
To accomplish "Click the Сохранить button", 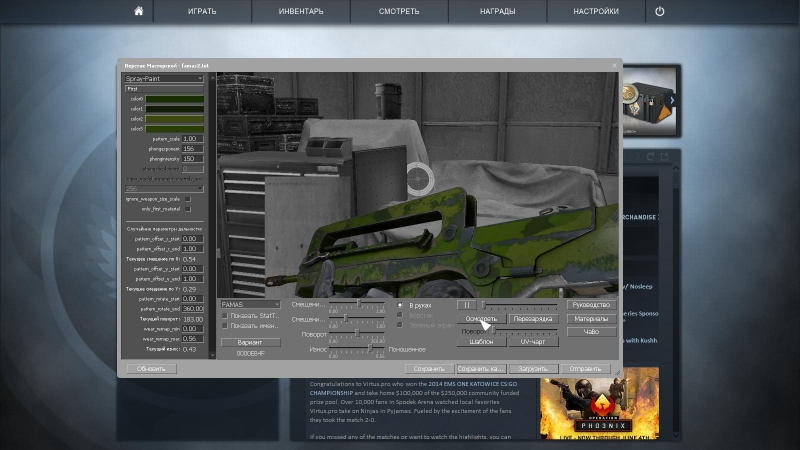I will [429, 368].
